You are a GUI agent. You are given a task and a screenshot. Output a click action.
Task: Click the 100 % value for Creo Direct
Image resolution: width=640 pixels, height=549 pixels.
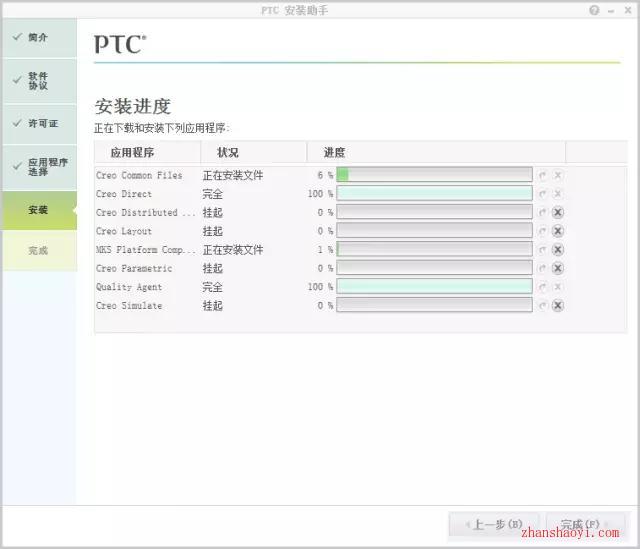click(x=320, y=193)
